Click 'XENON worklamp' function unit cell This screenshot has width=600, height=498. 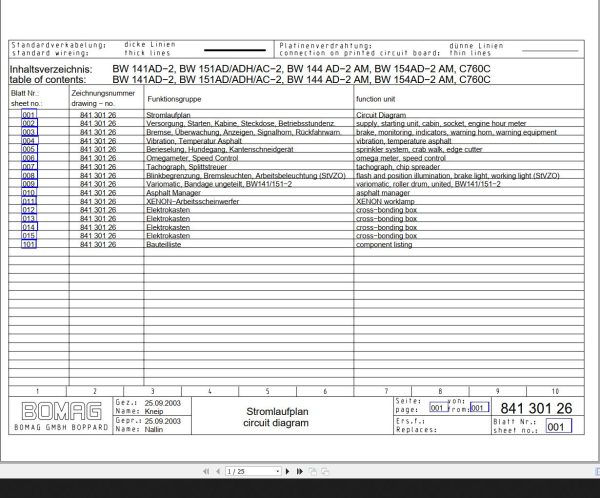tap(385, 201)
